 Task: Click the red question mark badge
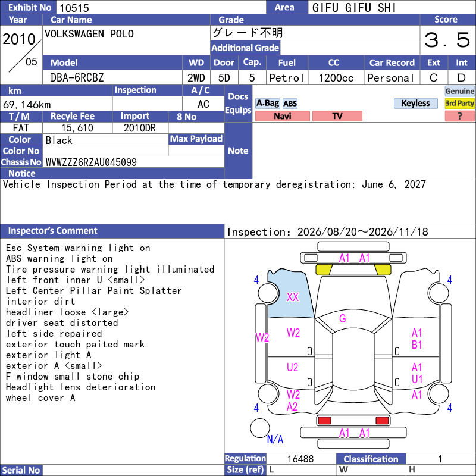pyautogui.click(x=459, y=116)
